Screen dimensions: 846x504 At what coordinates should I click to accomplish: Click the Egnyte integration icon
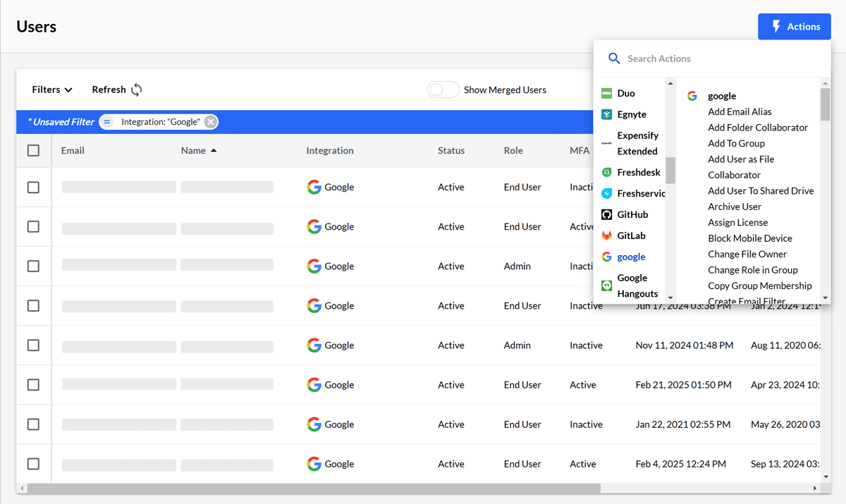(x=606, y=113)
